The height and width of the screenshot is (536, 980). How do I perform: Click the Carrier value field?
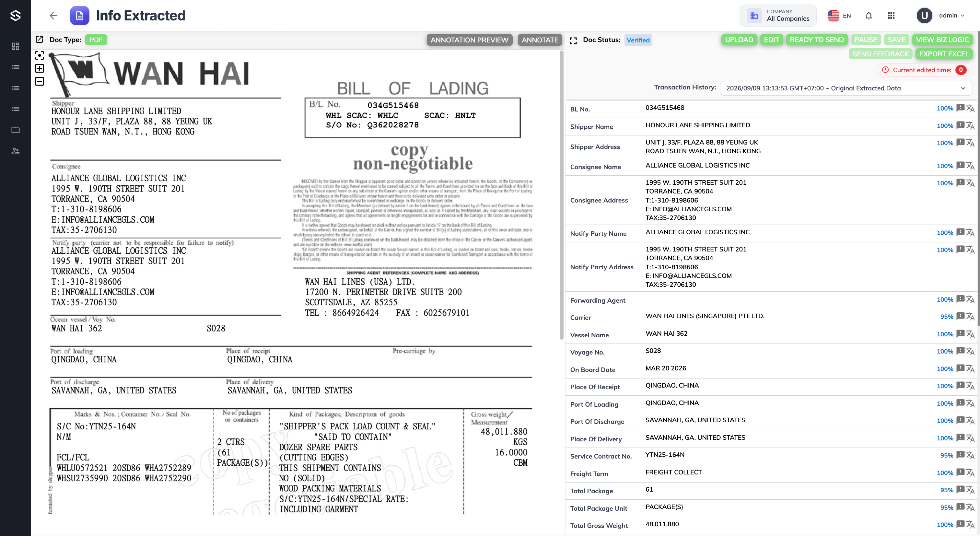[788, 317]
